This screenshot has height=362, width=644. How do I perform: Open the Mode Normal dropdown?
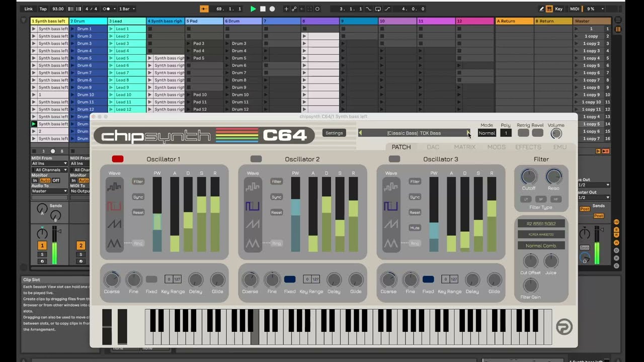click(x=487, y=133)
